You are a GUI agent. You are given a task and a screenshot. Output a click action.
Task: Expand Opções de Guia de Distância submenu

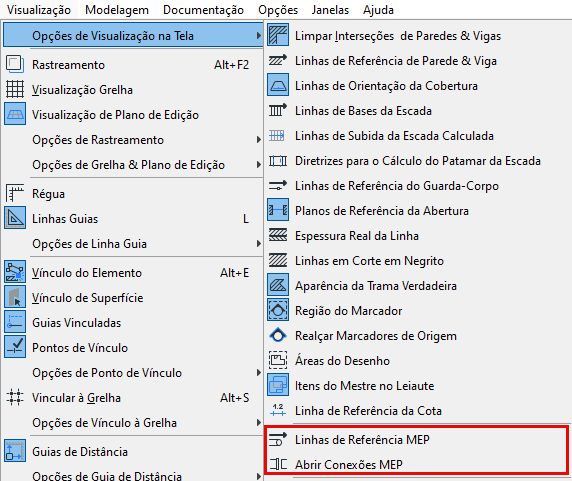133,475
